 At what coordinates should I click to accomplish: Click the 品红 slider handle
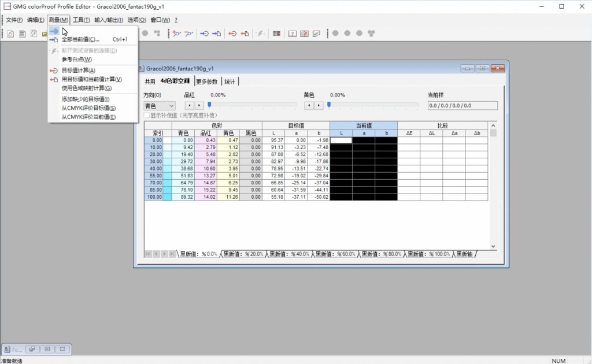209,105
